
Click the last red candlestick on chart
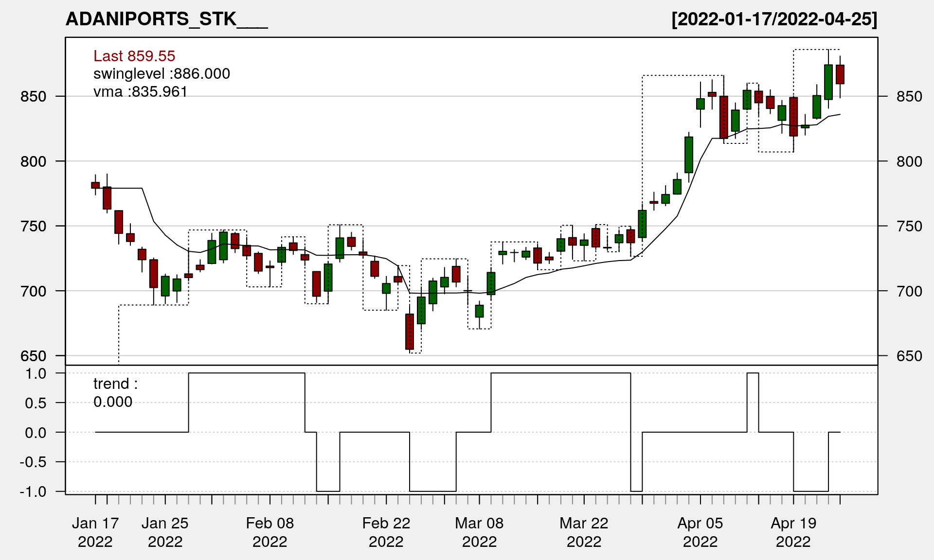840,74
